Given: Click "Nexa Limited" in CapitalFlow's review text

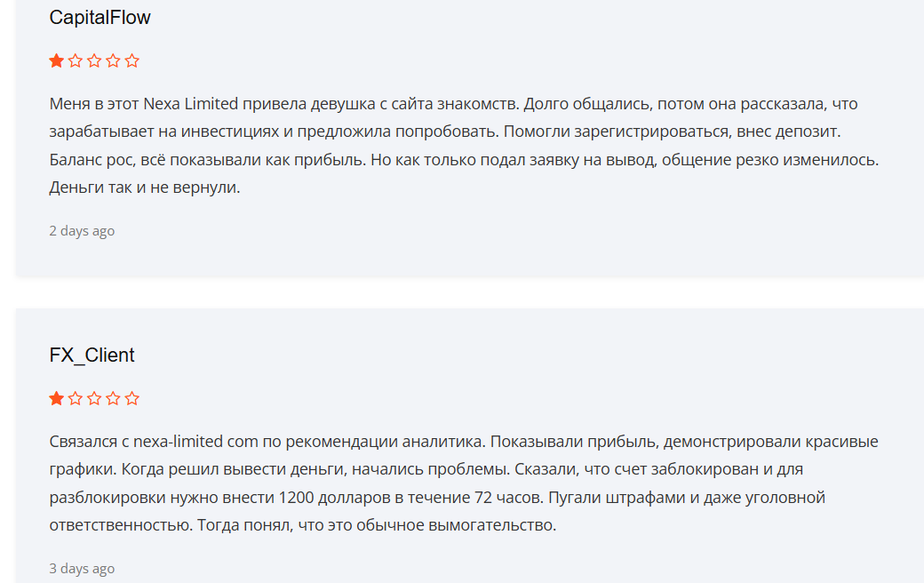Looking at the screenshot, I should pyautogui.click(x=191, y=104).
